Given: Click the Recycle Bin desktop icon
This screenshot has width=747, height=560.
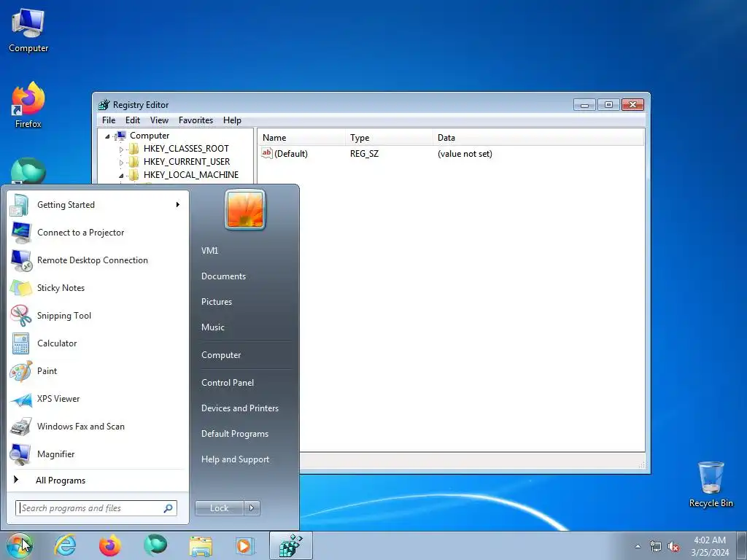Looking at the screenshot, I should click(711, 484).
